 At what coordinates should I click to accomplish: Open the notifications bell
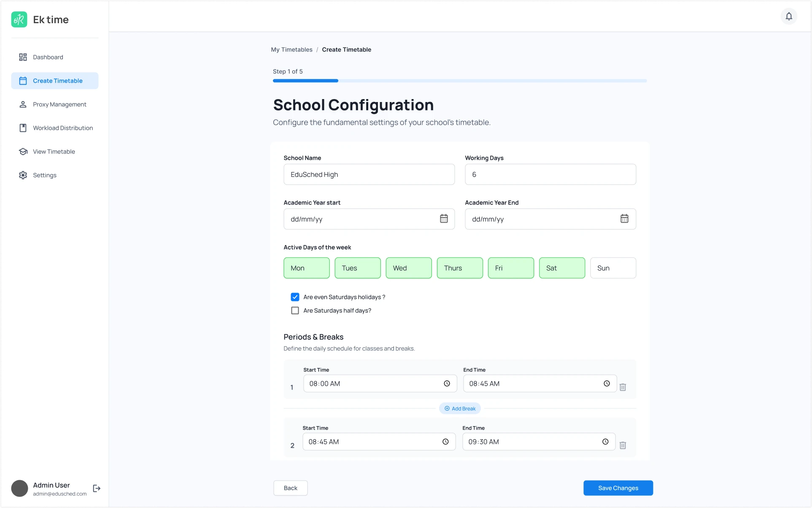789,16
